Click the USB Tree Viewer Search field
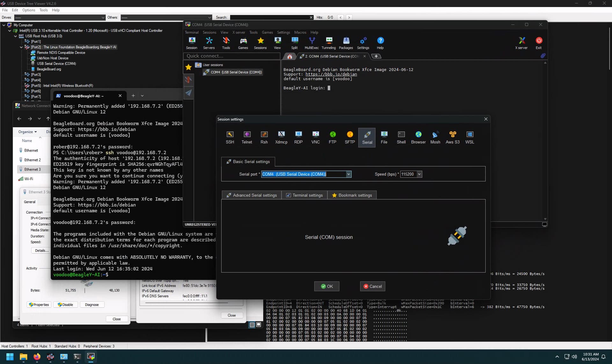612x364 pixels. [x=269, y=18]
